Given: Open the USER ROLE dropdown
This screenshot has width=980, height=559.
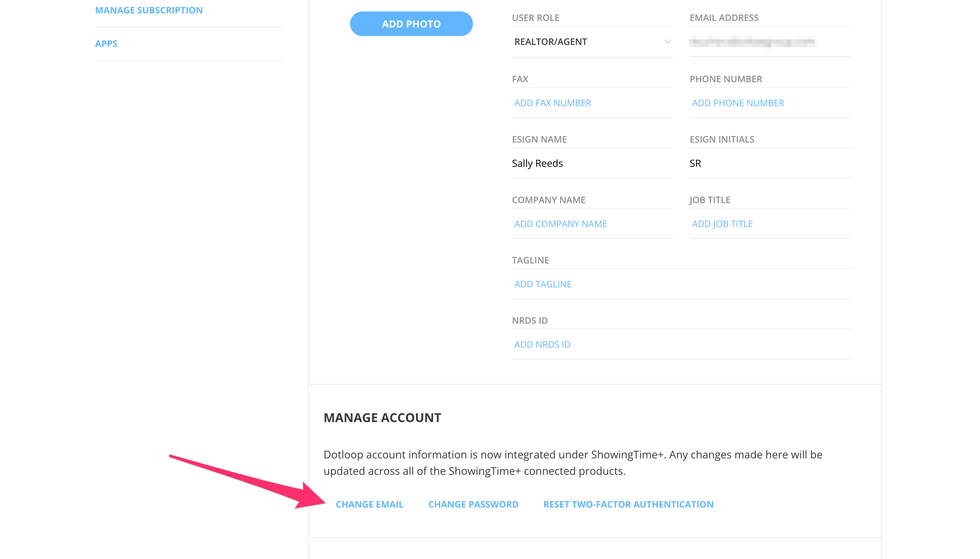Looking at the screenshot, I should pyautogui.click(x=591, y=42).
